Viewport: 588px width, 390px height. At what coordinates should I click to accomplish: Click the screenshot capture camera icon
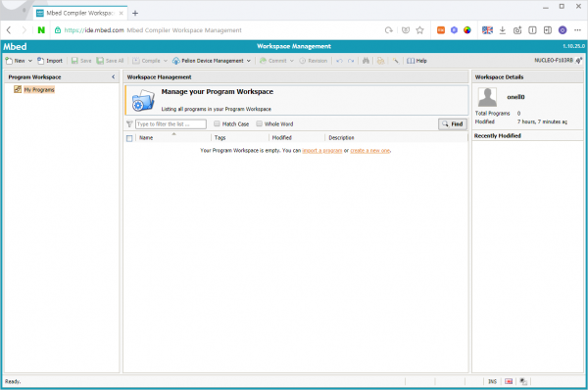point(517,30)
